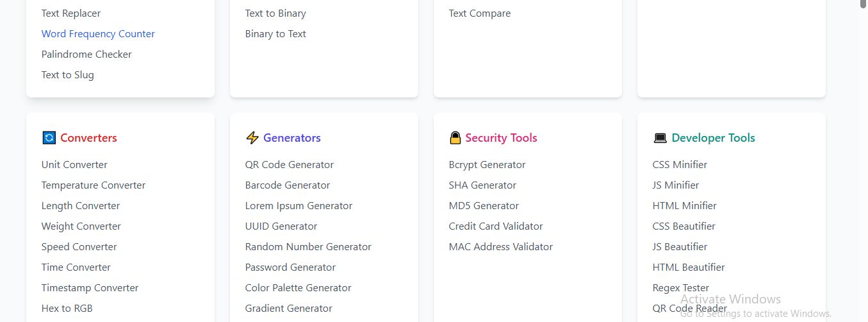This screenshot has height=322, width=868.
Task: Open the Text Compare tool
Action: point(480,13)
